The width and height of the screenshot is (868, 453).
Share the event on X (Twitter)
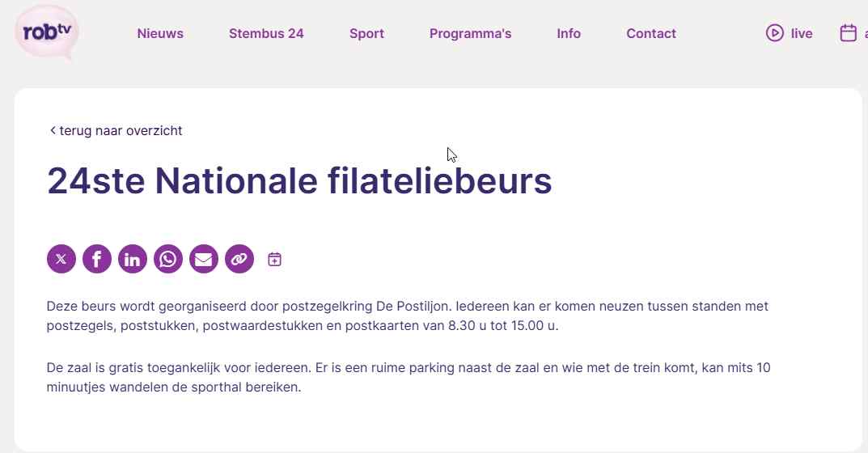coord(61,259)
